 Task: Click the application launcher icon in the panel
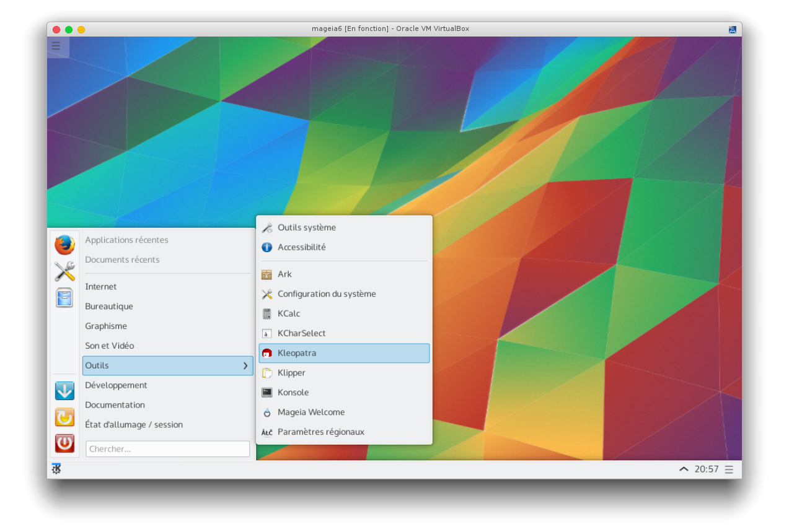[56, 469]
